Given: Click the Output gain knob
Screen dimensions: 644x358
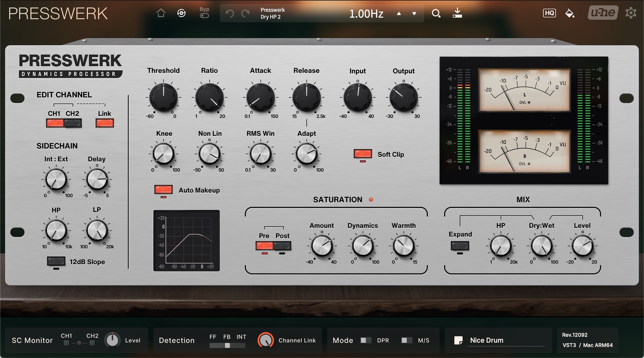Looking at the screenshot, I should 404,97.
